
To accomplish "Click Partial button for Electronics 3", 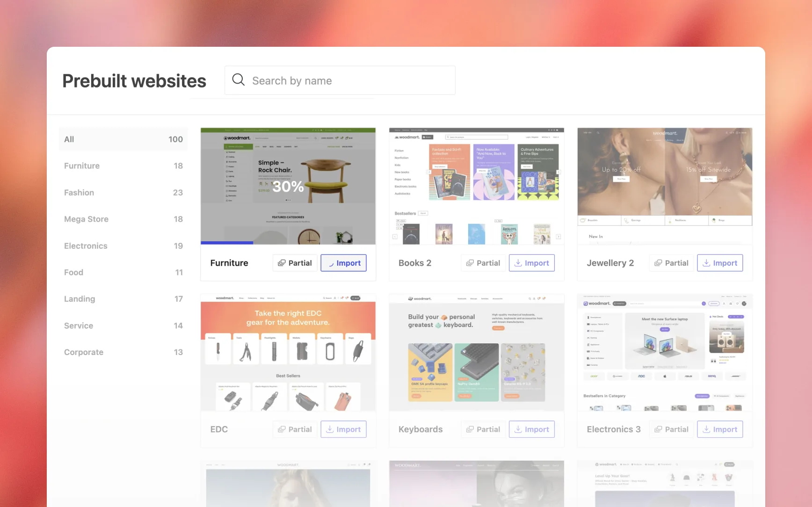I will tap(672, 429).
